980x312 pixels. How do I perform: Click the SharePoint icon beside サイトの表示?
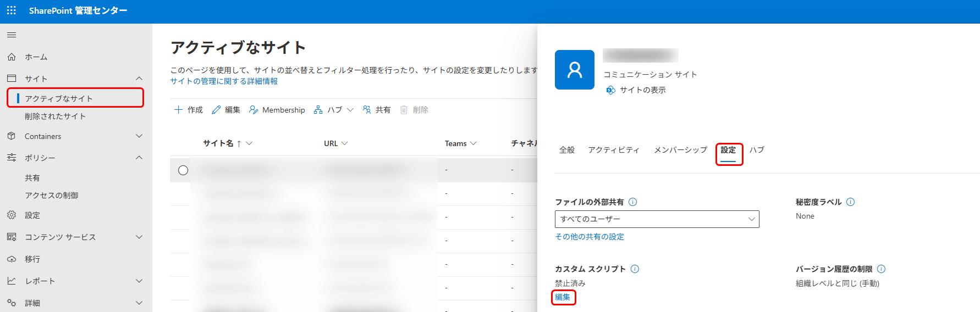coord(611,90)
